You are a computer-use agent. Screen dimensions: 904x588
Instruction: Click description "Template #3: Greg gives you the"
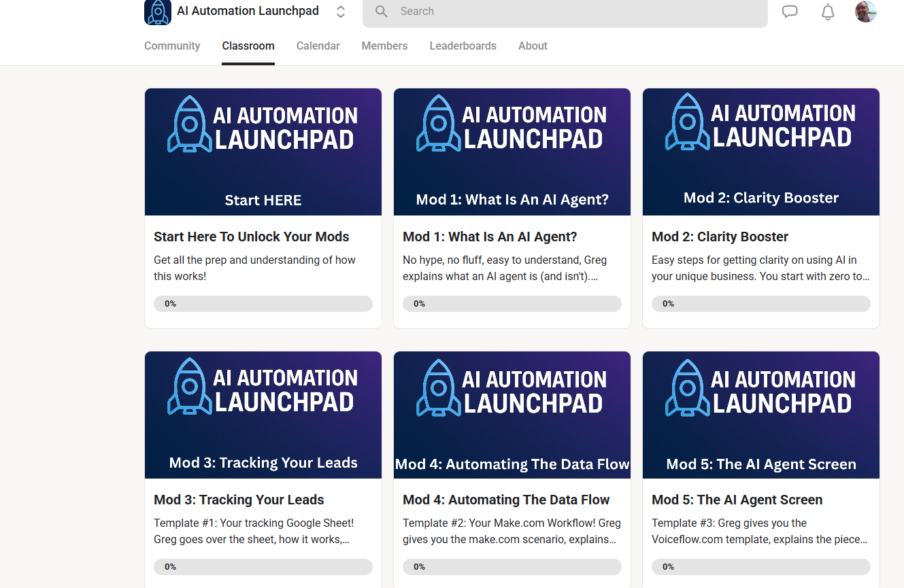(x=760, y=531)
